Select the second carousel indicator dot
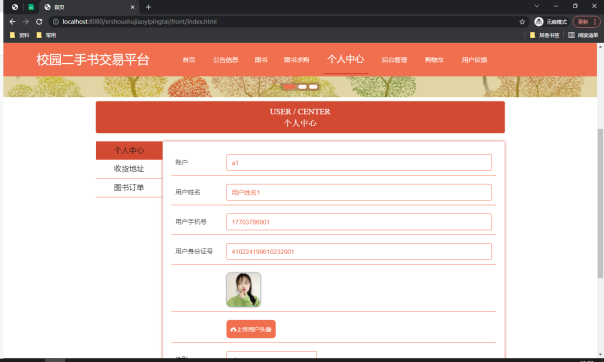Viewport: 604px width, 362px height. pyautogui.click(x=302, y=87)
